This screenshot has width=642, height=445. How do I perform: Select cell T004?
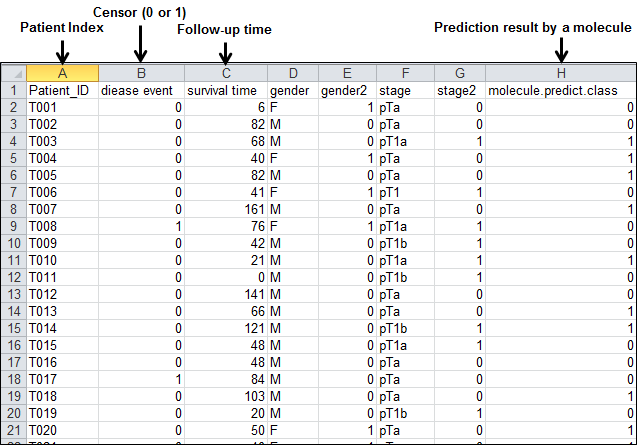[62, 158]
